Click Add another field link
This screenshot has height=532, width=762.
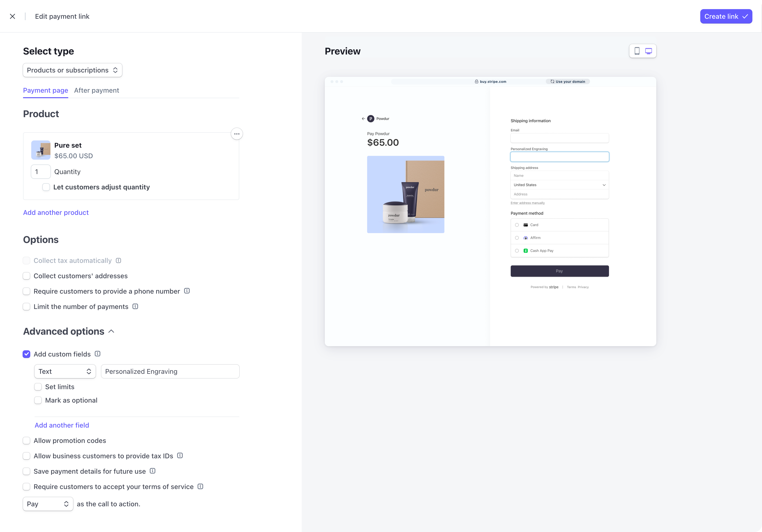[x=62, y=425]
